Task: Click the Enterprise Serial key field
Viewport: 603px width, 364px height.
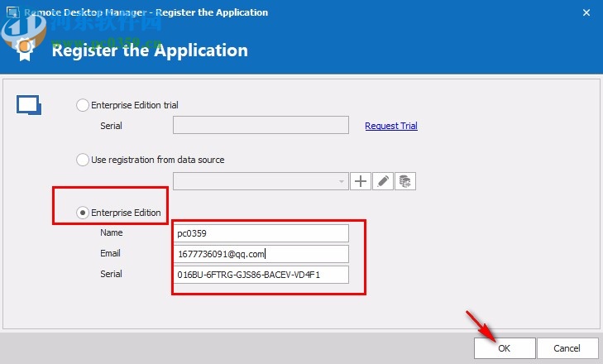Action: coord(261,275)
